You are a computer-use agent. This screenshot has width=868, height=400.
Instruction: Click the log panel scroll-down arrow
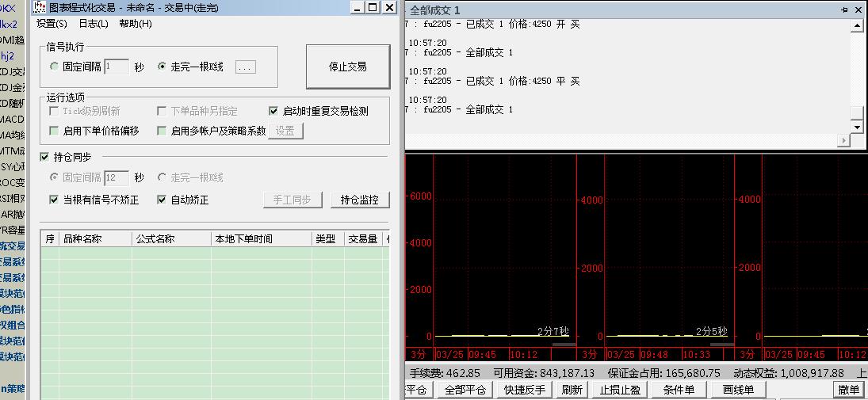(858, 128)
